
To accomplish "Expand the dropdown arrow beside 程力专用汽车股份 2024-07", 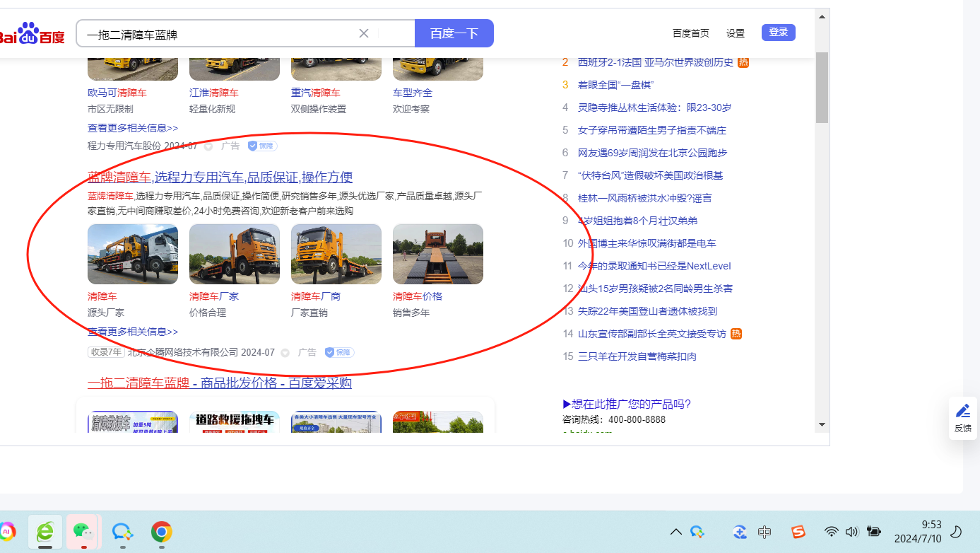I will (x=208, y=146).
